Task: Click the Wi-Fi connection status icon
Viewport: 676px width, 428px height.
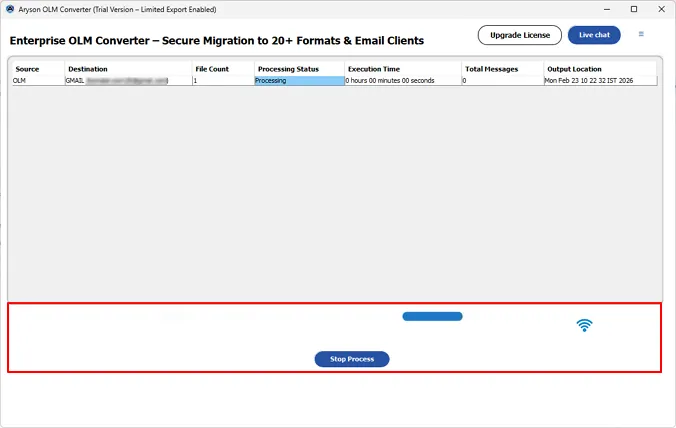Action: click(x=584, y=325)
